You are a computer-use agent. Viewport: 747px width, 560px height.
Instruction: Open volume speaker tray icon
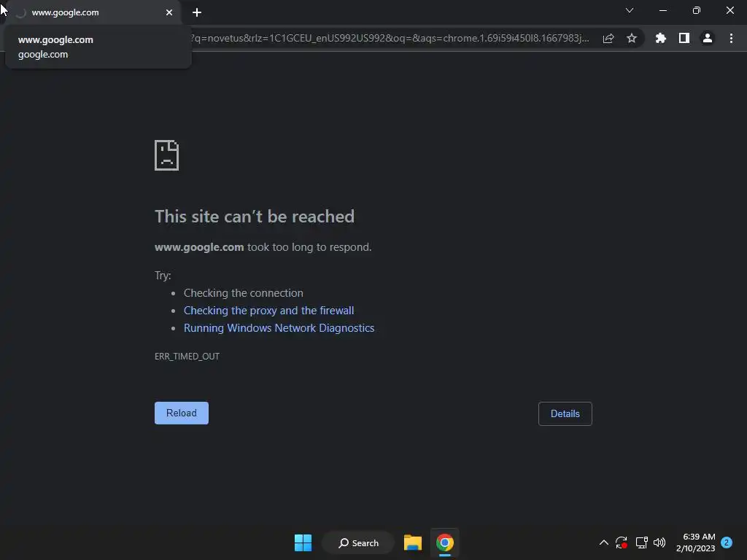pyautogui.click(x=659, y=542)
